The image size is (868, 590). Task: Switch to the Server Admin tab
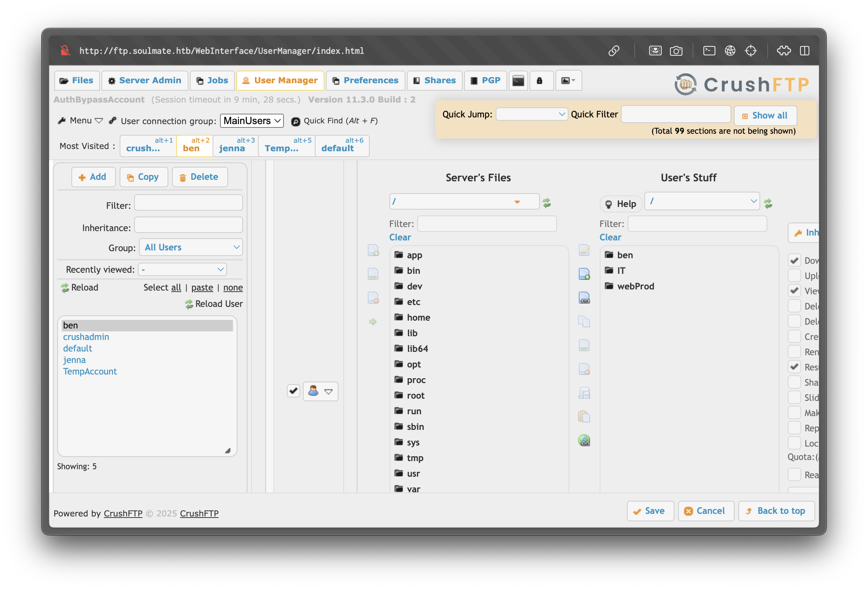point(145,81)
